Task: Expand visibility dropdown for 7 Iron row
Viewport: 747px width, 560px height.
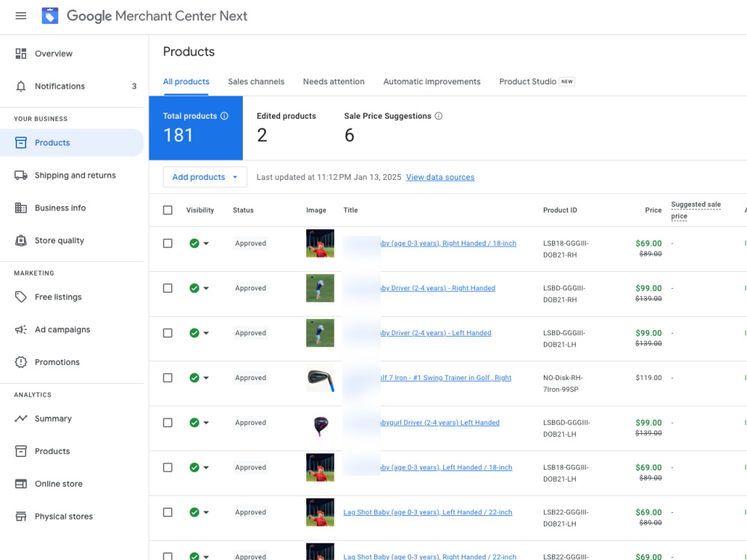Action: (x=206, y=378)
